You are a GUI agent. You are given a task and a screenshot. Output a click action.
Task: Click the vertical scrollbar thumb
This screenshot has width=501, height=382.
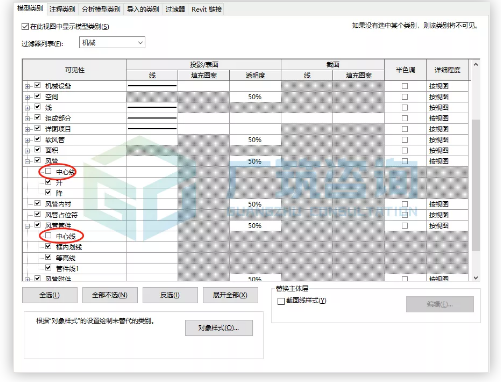point(476,185)
